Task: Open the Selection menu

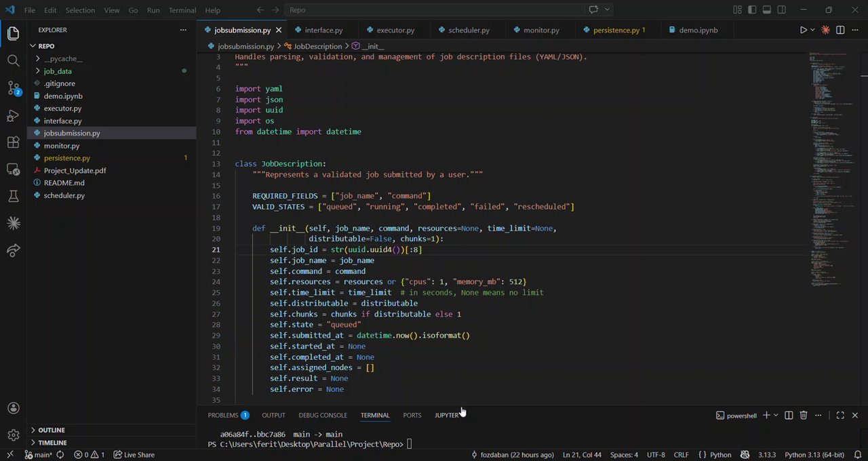Action: click(x=80, y=10)
